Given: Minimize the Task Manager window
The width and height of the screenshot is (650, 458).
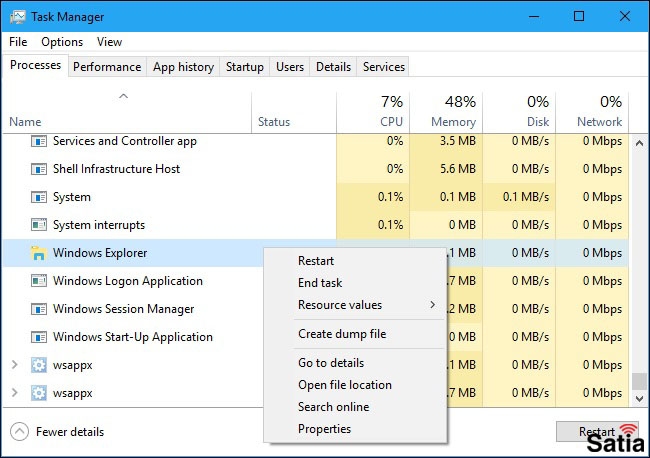Looking at the screenshot, I should point(534,17).
